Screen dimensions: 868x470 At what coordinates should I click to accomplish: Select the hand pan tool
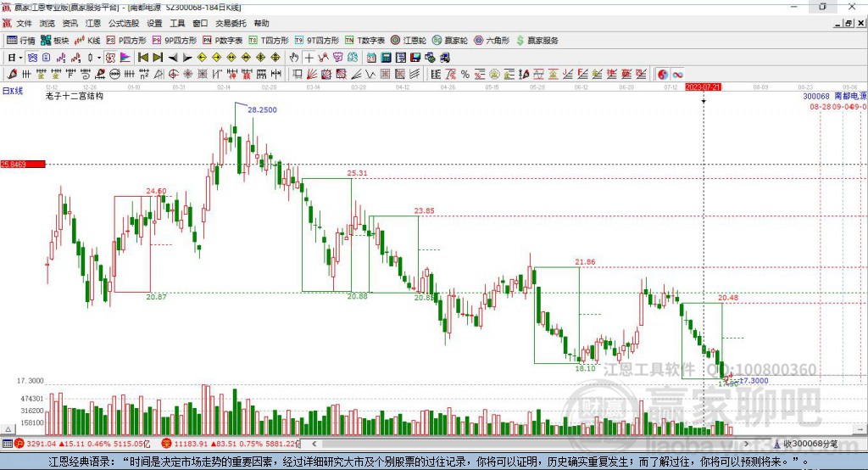[294, 58]
